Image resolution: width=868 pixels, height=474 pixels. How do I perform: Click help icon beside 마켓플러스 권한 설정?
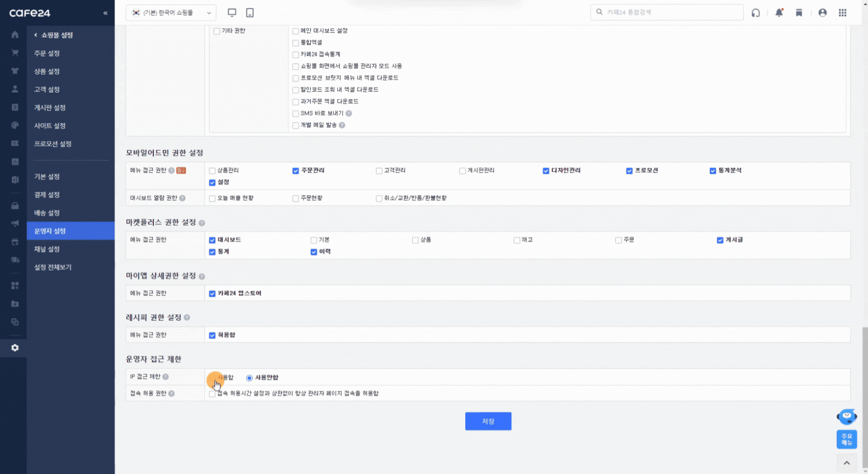[x=202, y=223]
